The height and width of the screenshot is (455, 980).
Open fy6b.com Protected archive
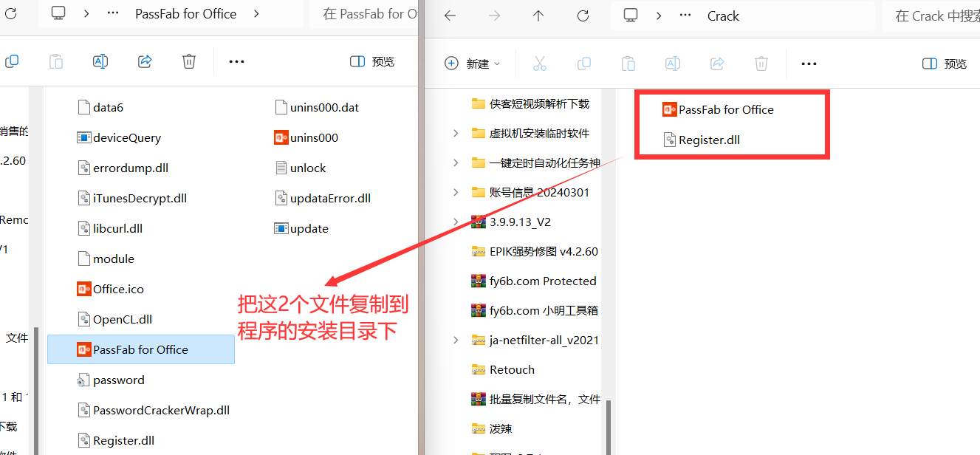534,281
